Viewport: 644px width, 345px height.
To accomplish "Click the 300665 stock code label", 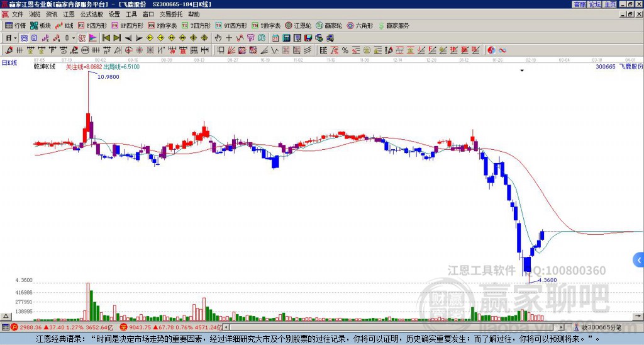I will (x=606, y=66).
